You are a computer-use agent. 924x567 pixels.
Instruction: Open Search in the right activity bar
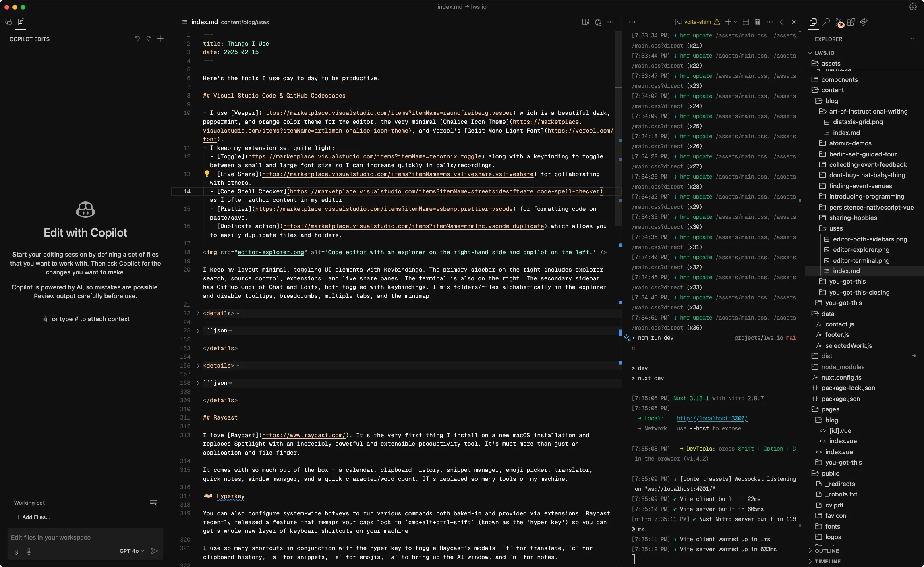coord(826,22)
